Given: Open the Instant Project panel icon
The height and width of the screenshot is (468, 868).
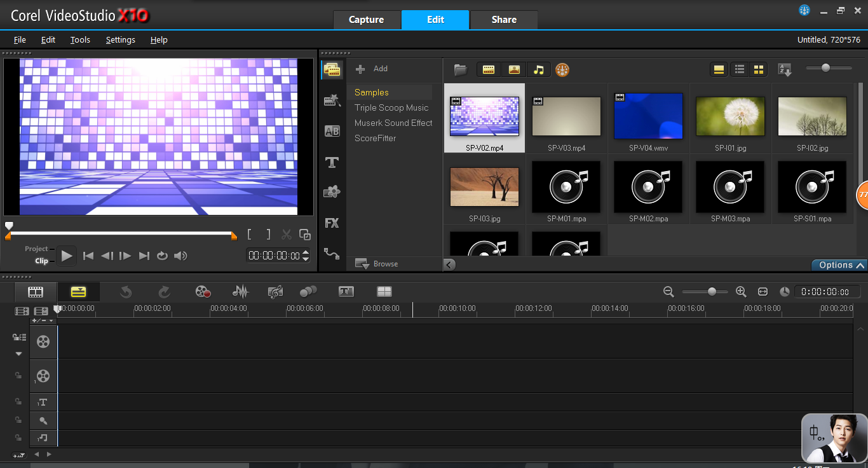Looking at the screenshot, I should click(x=332, y=100).
